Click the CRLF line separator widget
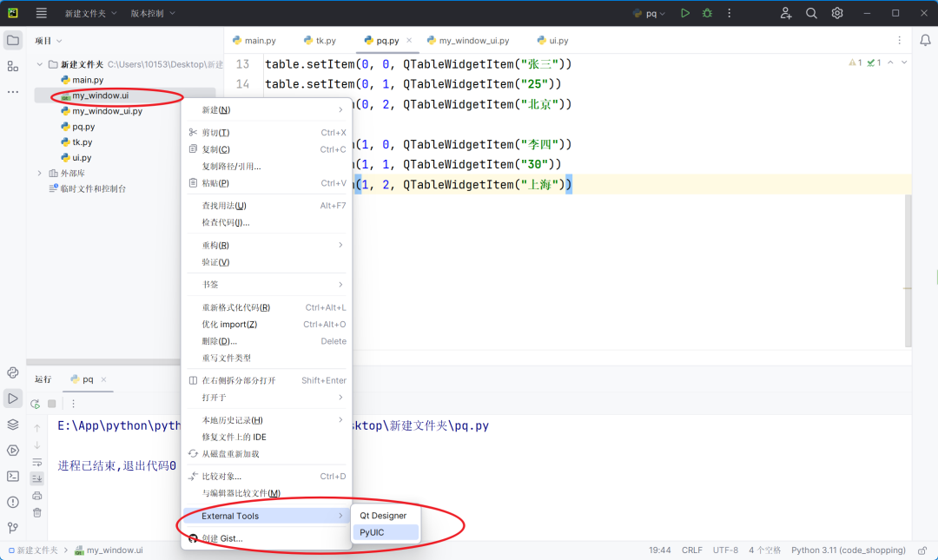This screenshot has height=560, width=938. tap(692, 550)
